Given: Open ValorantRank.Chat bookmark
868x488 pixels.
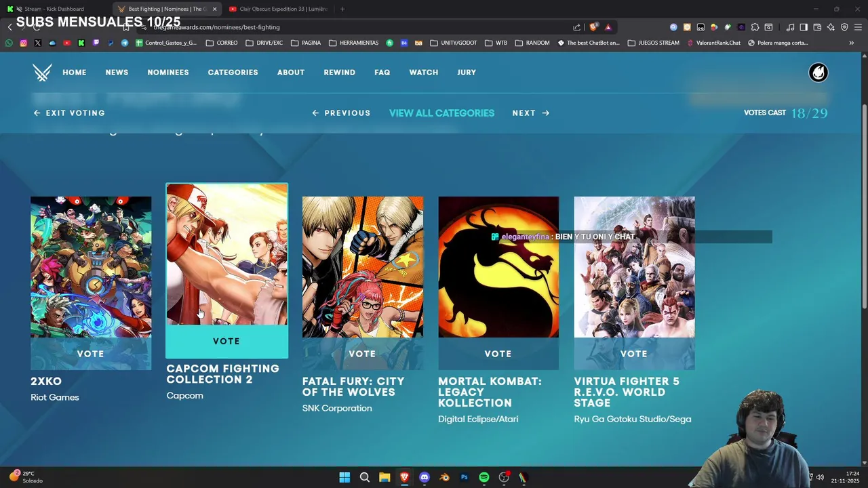Looking at the screenshot, I should tap(713, 43).
